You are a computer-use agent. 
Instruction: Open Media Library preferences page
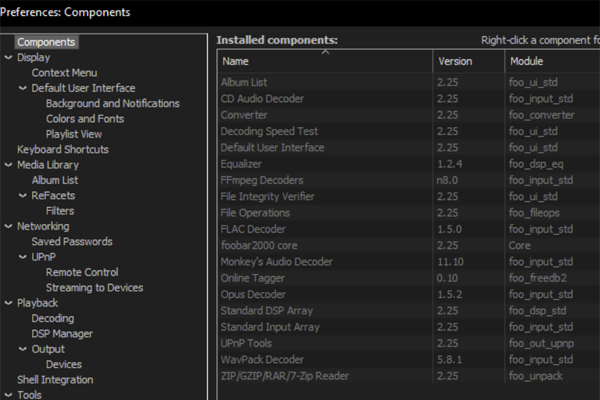pos(48,165)
